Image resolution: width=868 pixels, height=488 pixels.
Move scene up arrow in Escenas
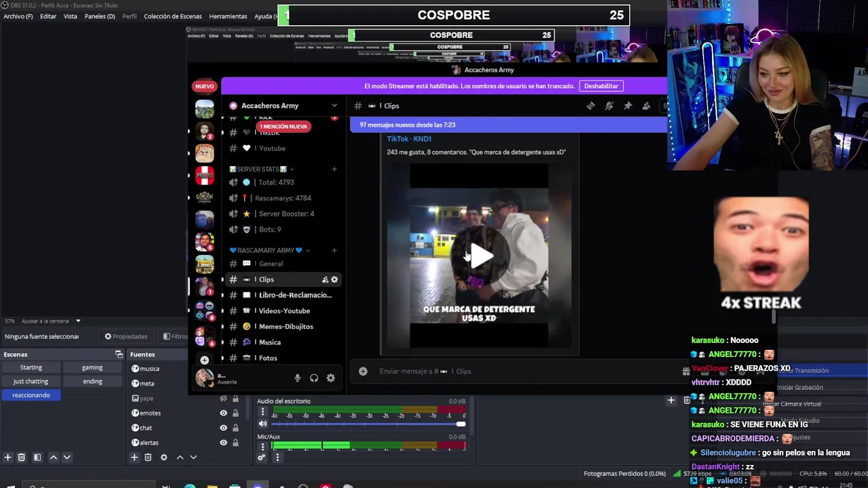54,457
